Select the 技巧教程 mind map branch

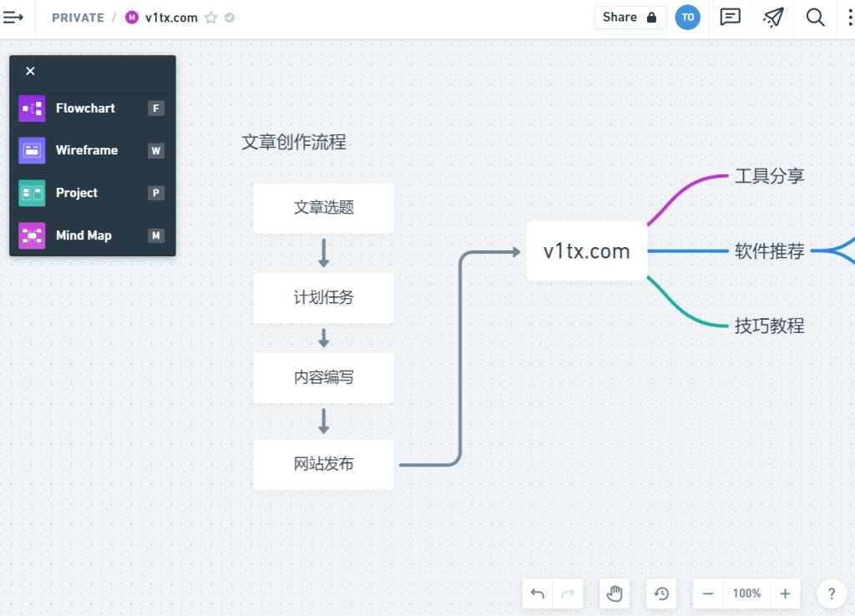(x=769, y=326)
